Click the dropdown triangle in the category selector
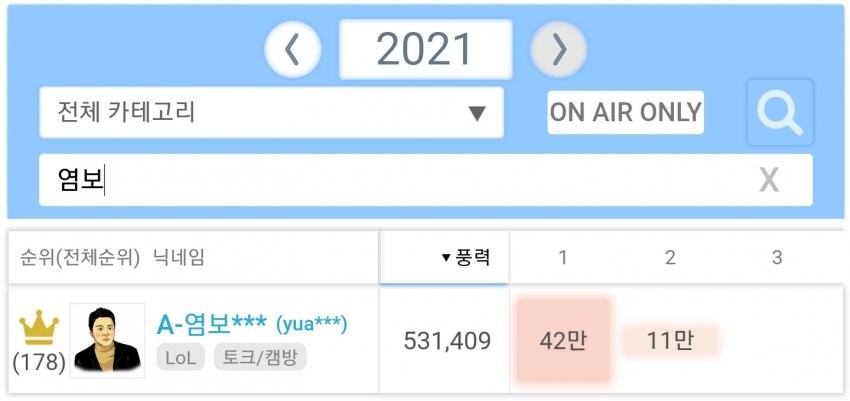 477,113
